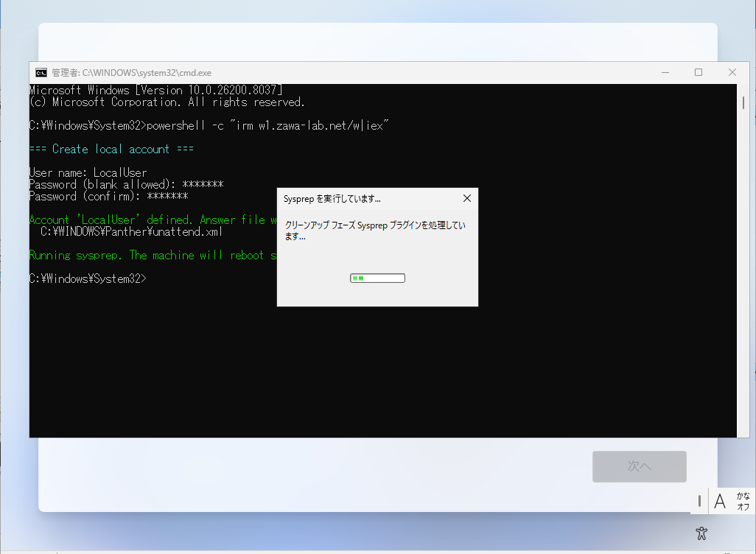Maximize the cmd.exe window
The width and height of the screenshot is (756, 554).
[x=698, y=72]
